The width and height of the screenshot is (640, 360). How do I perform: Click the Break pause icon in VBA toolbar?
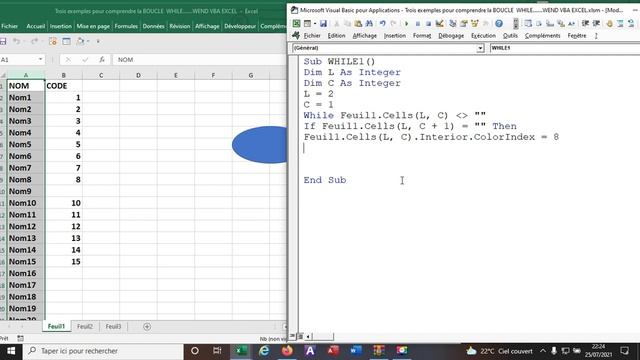418,24
